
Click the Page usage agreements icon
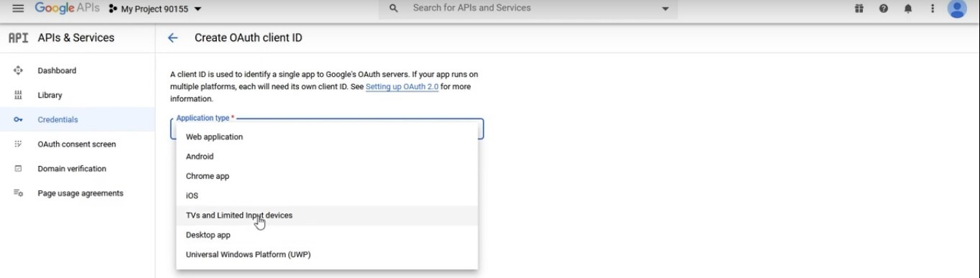pos(18,193)
